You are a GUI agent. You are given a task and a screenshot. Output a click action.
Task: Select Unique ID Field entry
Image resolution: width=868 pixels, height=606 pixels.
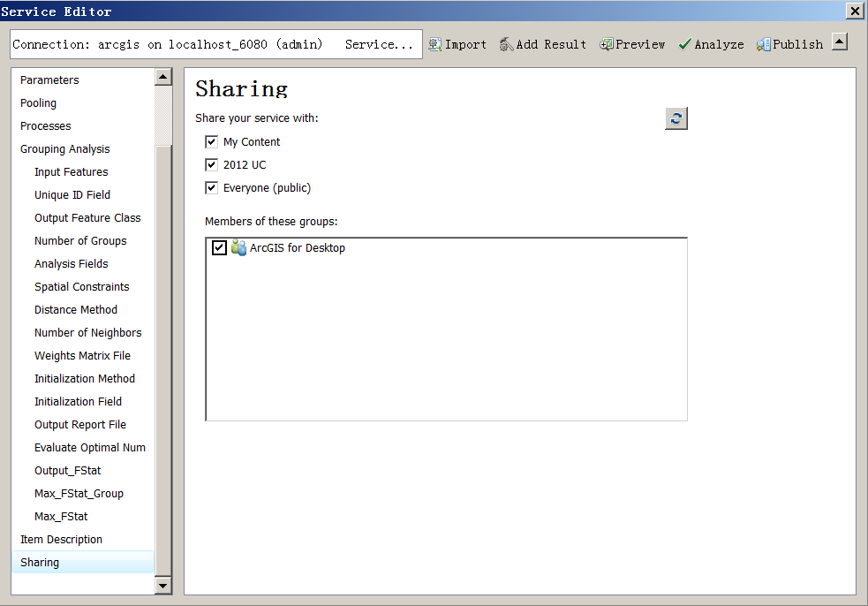(72, 195)
